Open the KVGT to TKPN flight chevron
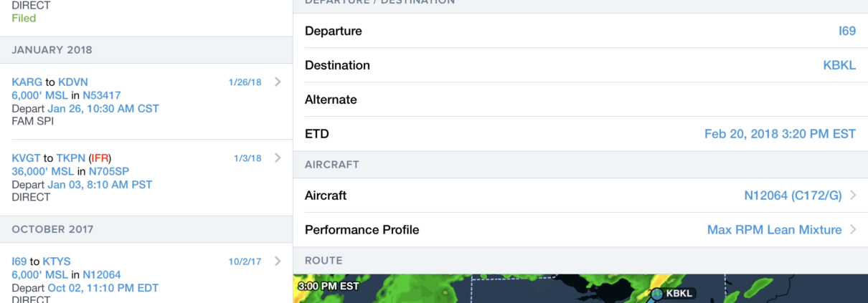The height and width of the screenshot is (303, 868). [x=278, y=158]
